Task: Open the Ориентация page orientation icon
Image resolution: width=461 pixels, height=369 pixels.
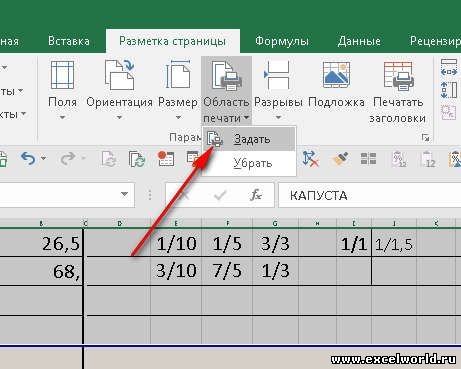Action: [x=119, y=75]
